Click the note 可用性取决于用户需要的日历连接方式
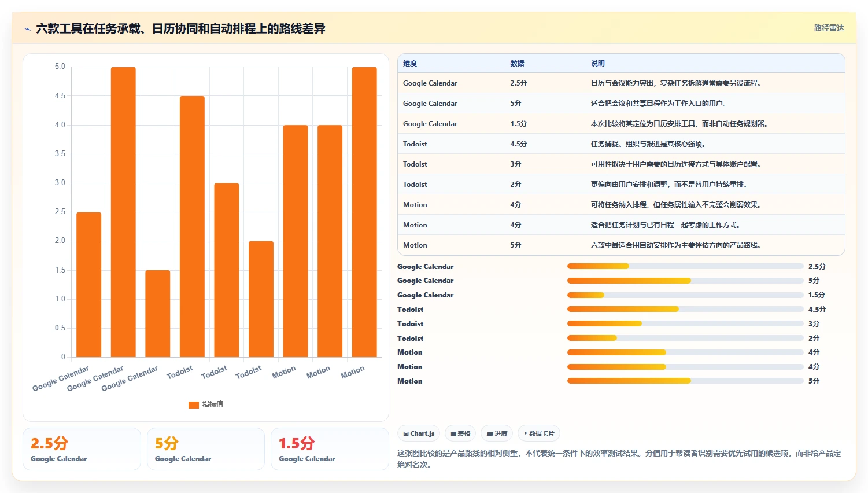The height and width of the screenshot is (493, 868). [x=676, y=164]
